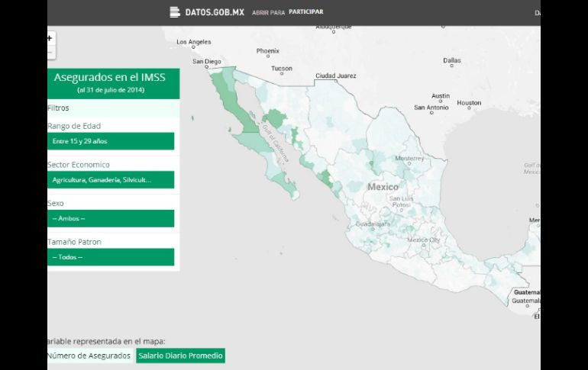588x370 pixels.
Task: Click the map zoom in plus button
Action: [x=50, y=37]
